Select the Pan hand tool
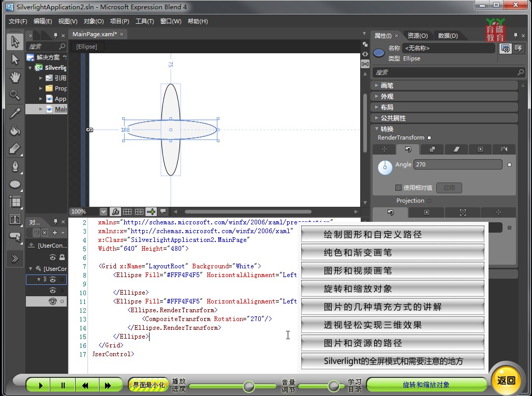Screen dimensions: 532x396 (x=15, y=78)
